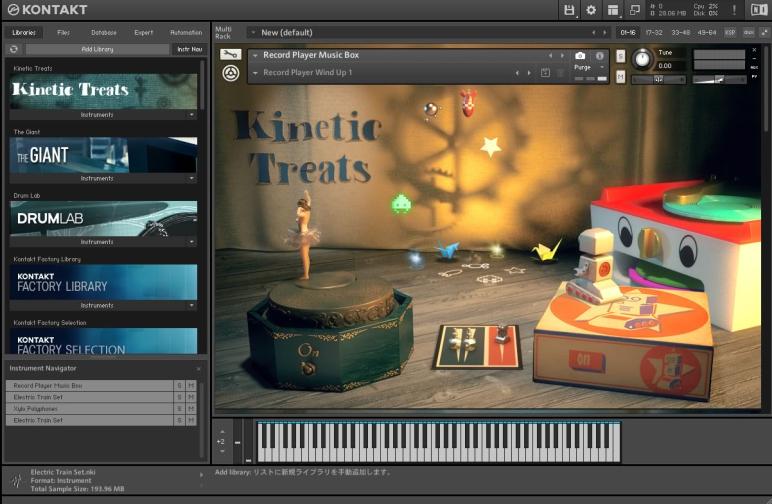
Task: Solo Record Player Music Box in Instrument Navigator
Action: [179, 385]
